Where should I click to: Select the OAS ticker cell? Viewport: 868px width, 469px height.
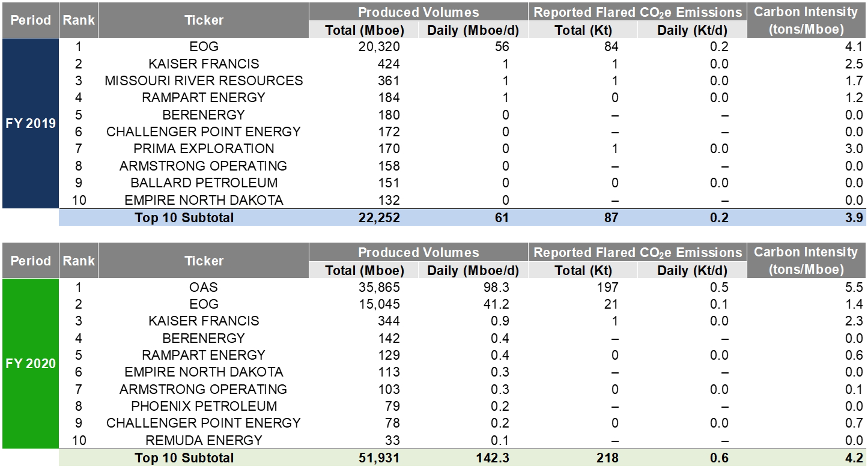point(204,288)
